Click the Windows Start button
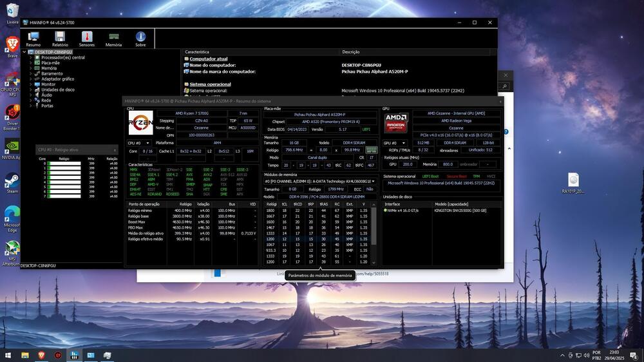 (x=8, y=355)
